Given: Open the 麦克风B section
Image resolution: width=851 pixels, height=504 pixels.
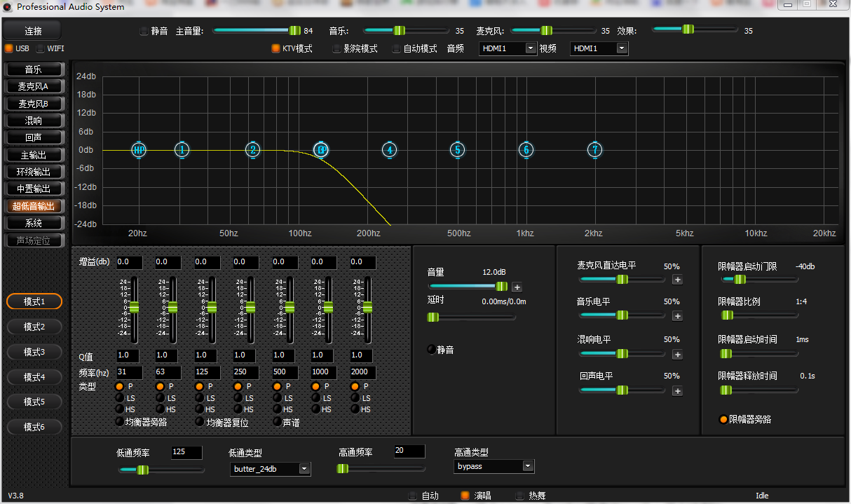Looking at the screenshot, I should (x=34, y=104).
